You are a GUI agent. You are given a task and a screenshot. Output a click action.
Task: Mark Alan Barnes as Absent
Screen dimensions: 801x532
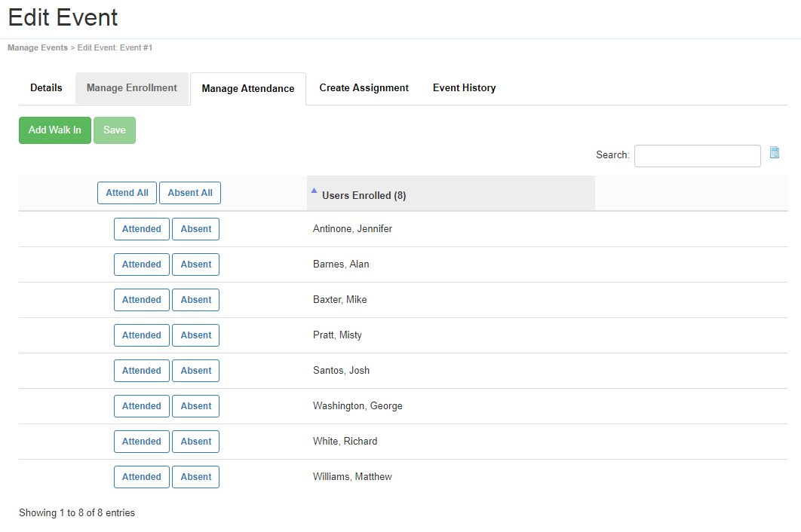pos(195,264)
